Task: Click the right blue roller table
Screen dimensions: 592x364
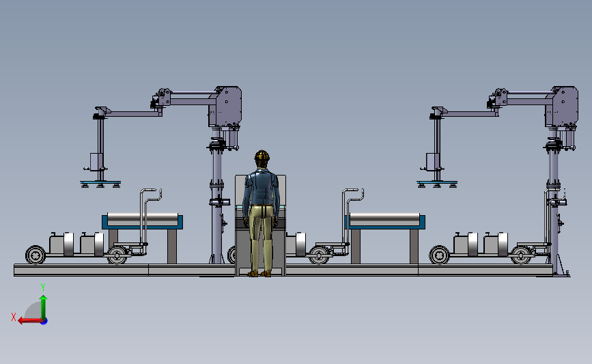Action: click(x=384, y=221)
